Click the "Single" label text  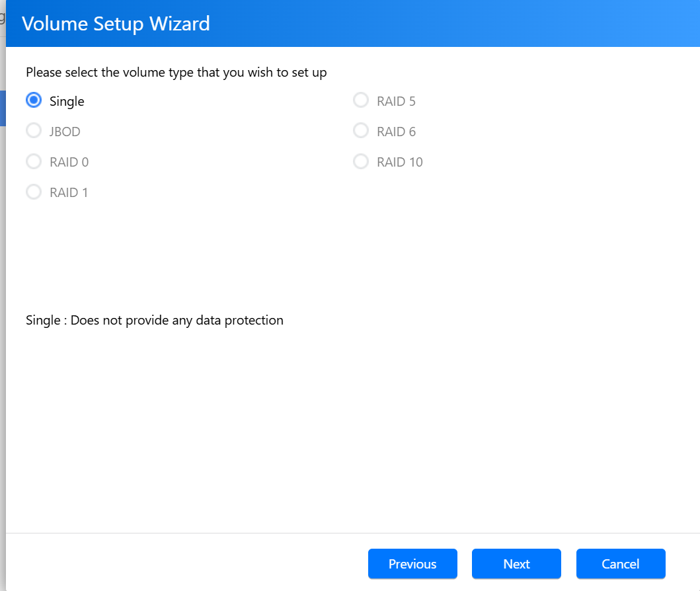click(67, 102)
